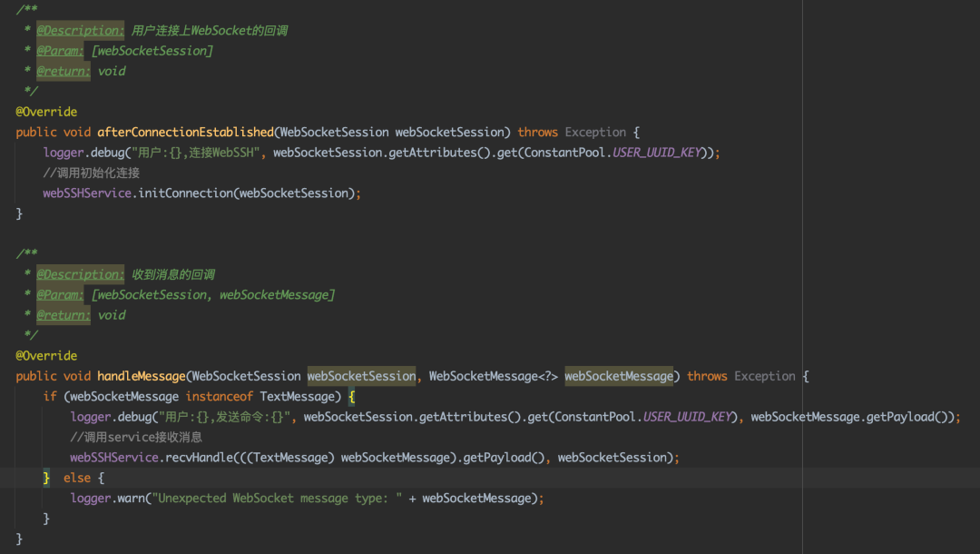Click webSSHService in the recvHandle line

click(114, 457)
